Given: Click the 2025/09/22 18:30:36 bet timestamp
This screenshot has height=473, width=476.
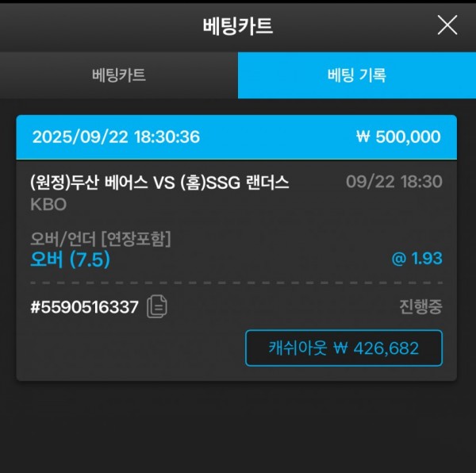Looking at the screenshot, I should coord(117,137).
